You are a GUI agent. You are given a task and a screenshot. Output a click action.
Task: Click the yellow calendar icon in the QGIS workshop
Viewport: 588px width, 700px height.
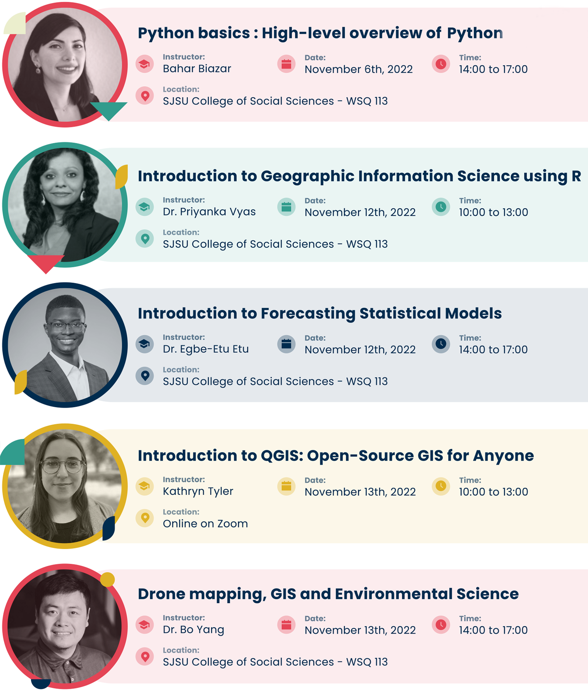click(x=286, y=486)
